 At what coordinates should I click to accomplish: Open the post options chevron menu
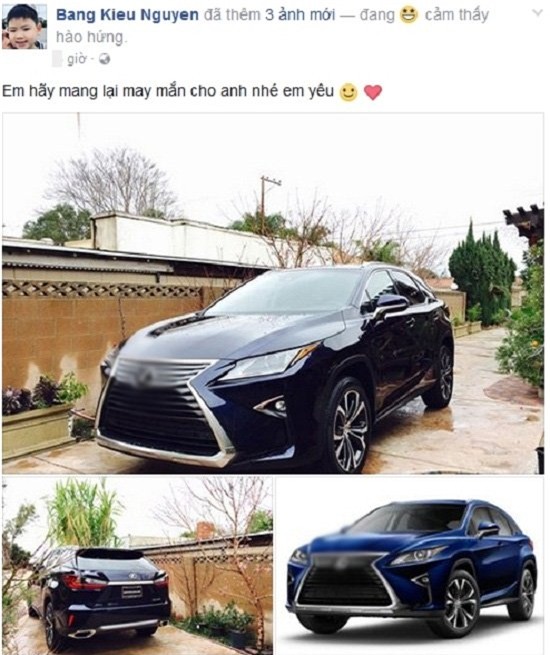(x=537, y=13)
